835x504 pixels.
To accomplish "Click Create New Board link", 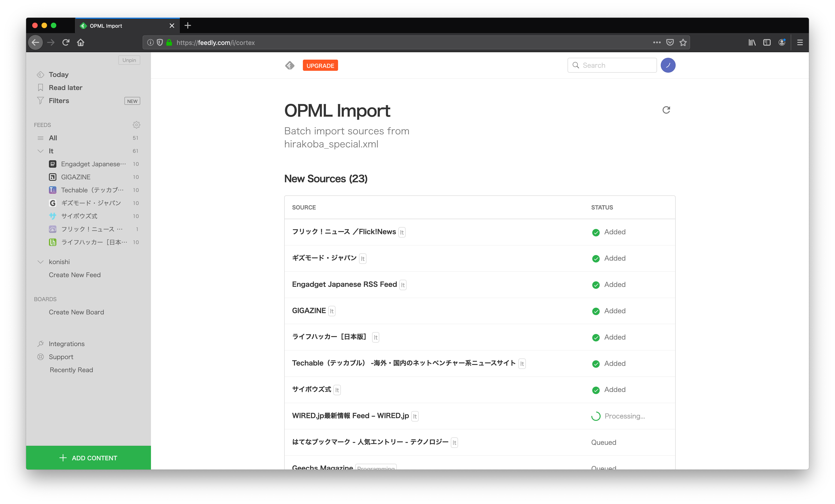I will click(76, 312).
